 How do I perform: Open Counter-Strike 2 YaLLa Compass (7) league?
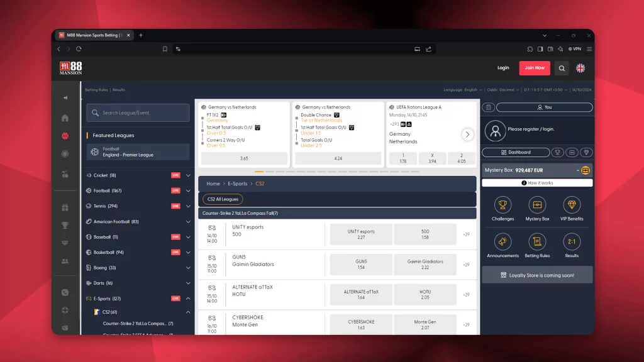click(x=138, y=324)
